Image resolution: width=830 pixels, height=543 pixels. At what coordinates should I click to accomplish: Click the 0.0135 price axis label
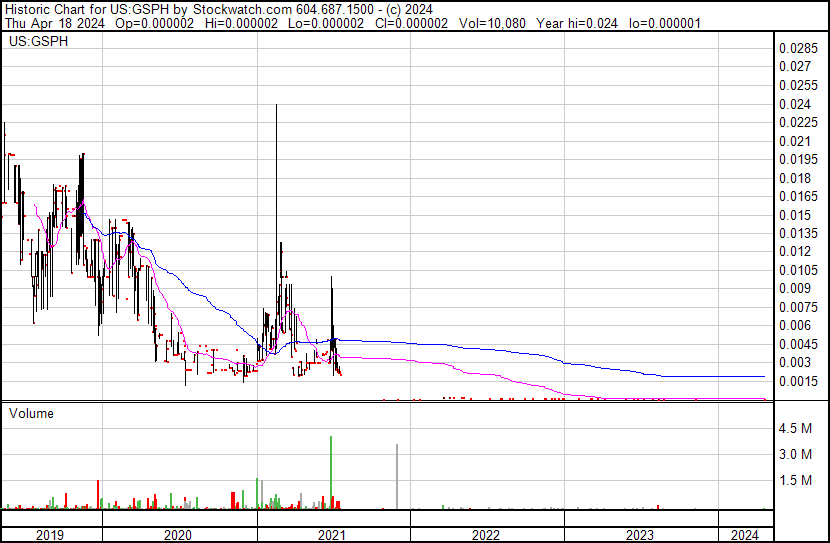coord(798,233)
